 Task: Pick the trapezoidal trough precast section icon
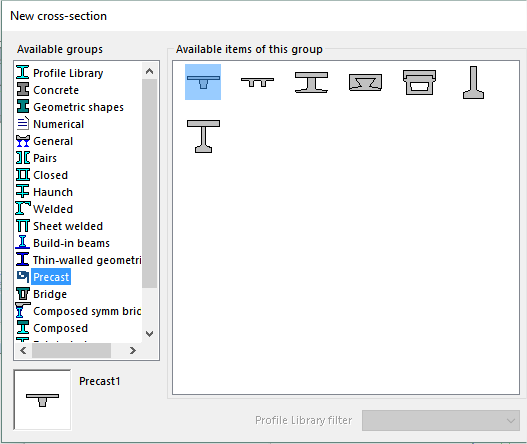(365, 82)
